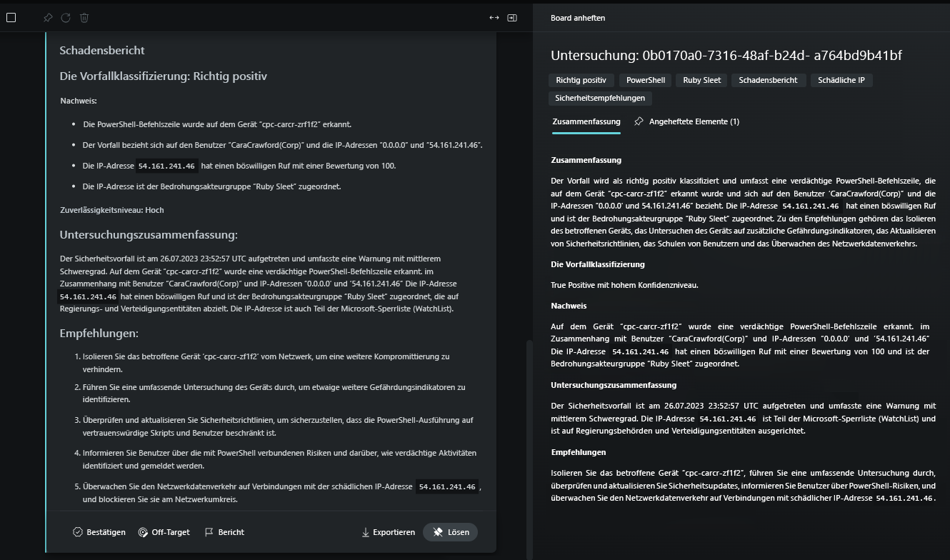This screenshot has height=560, width=950.
Task: Tick the select checkbox in the top-left
Action: (11, 18)
